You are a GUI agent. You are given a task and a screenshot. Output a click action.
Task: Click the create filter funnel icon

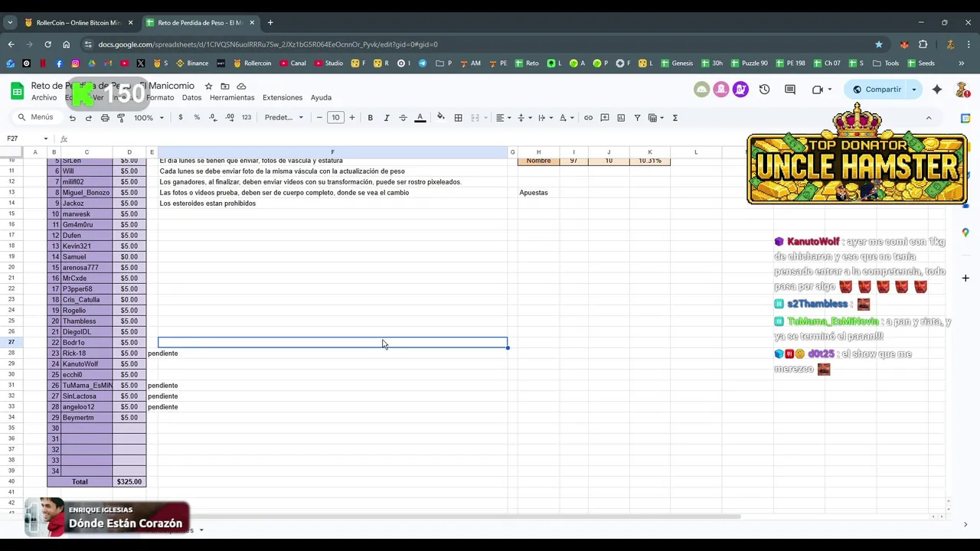637,118
